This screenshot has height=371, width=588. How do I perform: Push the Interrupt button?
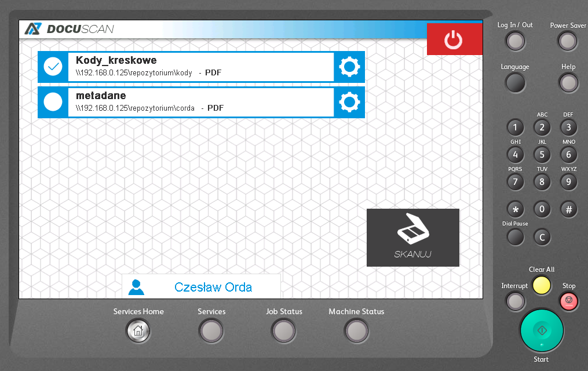click(x=515, y=301)
